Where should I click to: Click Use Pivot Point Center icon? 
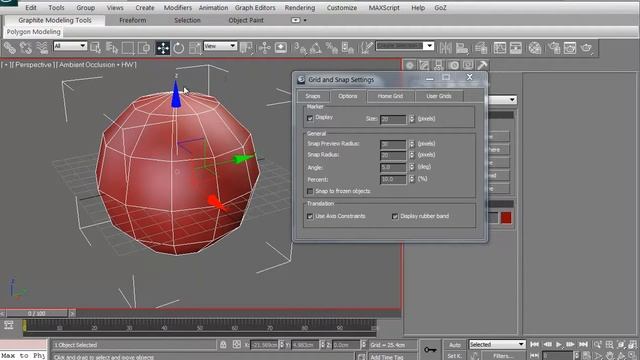tap(247, 48)
